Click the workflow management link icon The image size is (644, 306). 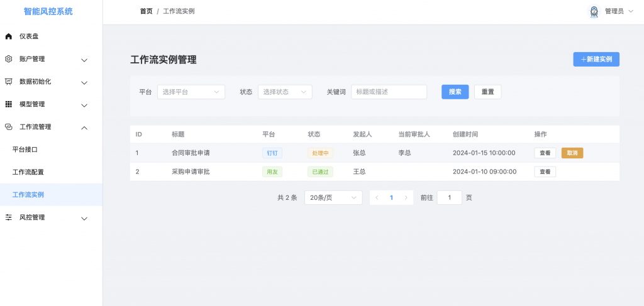coord(8,127)
